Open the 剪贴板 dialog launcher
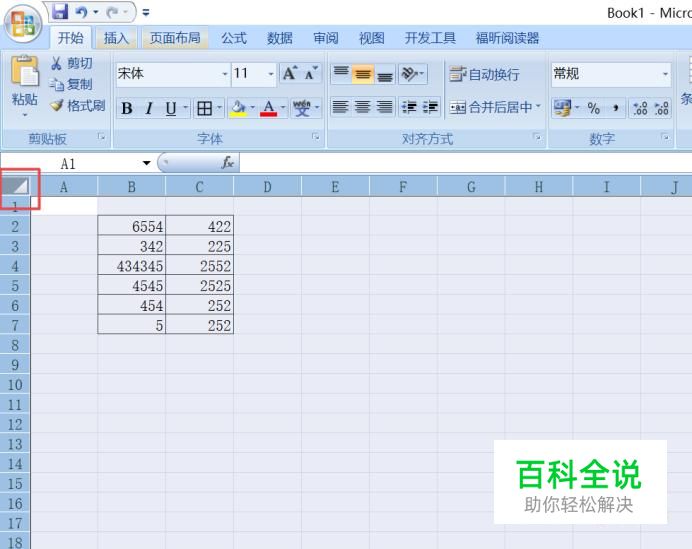 (x=102, y=137)
